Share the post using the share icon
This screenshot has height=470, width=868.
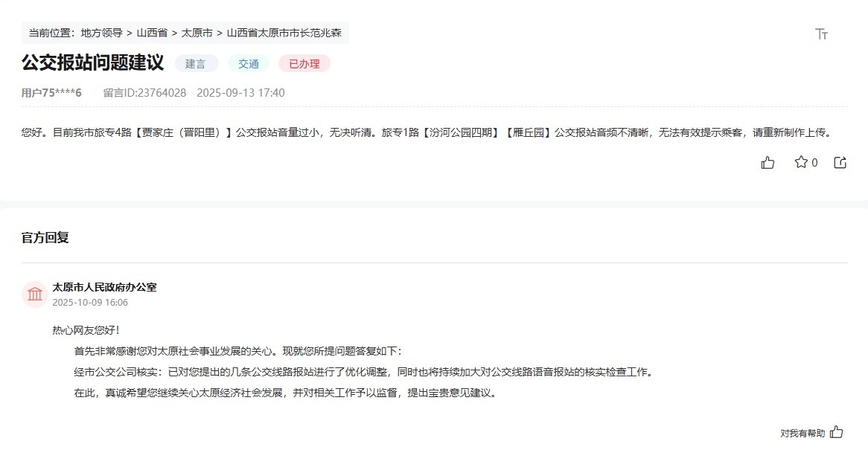[x=840, y=163]
